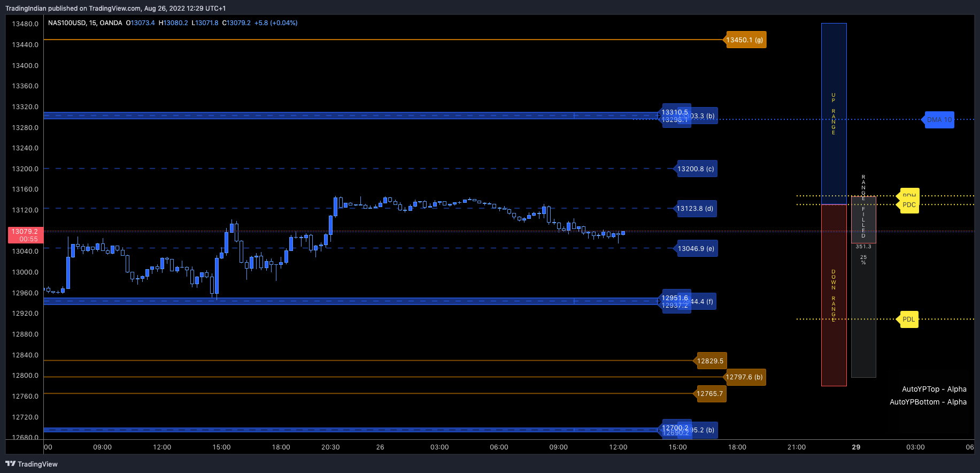
Task: Click the 13123.8 (d) level label
Action: (x=695, y=209)
